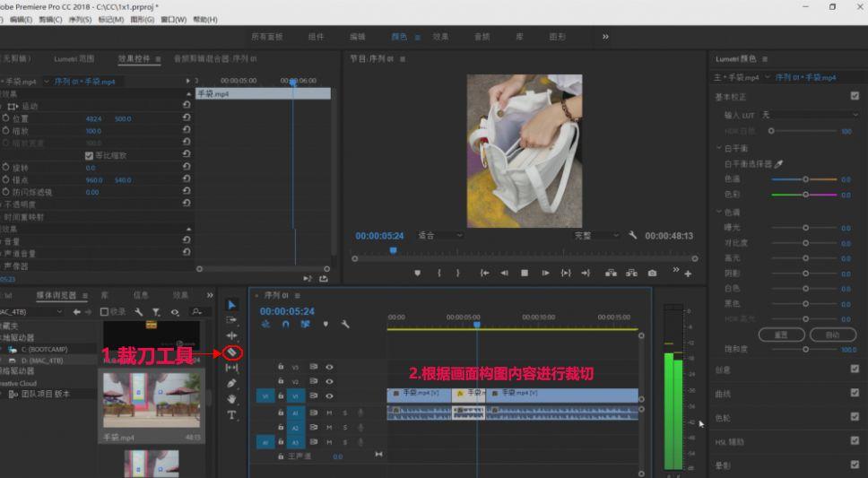Image resolution: width=868 pixels, height=478 pixels.
Task: Add marker in Program monitor
Action: point(417,273)
